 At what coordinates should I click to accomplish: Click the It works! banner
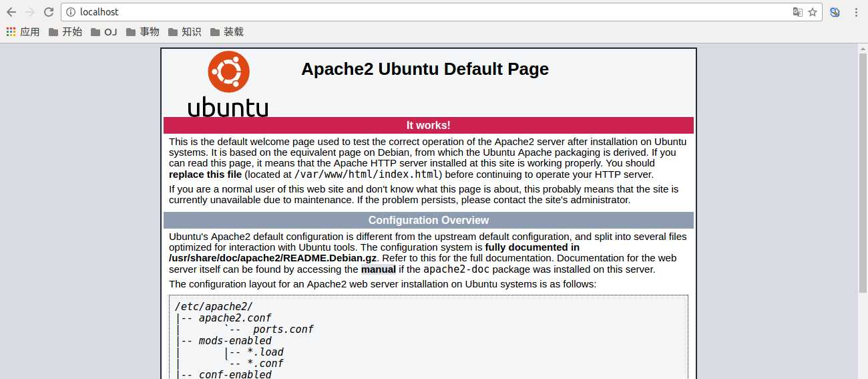pos(429,125)
